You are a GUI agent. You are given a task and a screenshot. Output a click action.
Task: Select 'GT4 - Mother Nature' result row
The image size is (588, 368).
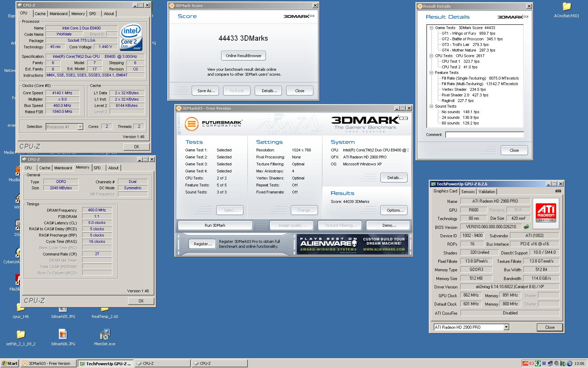468,50
